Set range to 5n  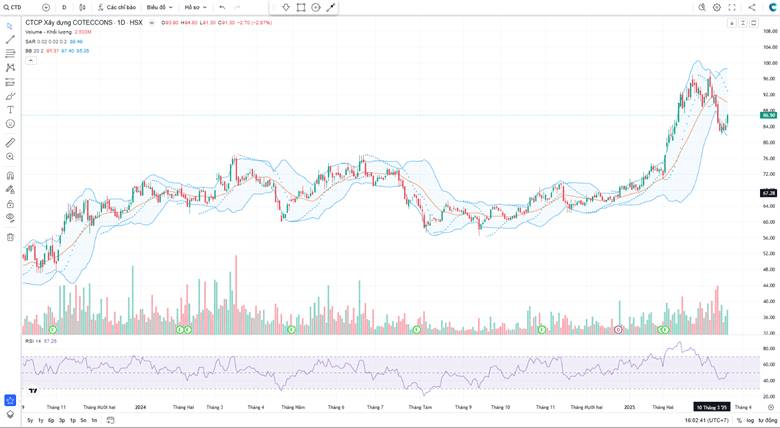[x=83, y=421]
